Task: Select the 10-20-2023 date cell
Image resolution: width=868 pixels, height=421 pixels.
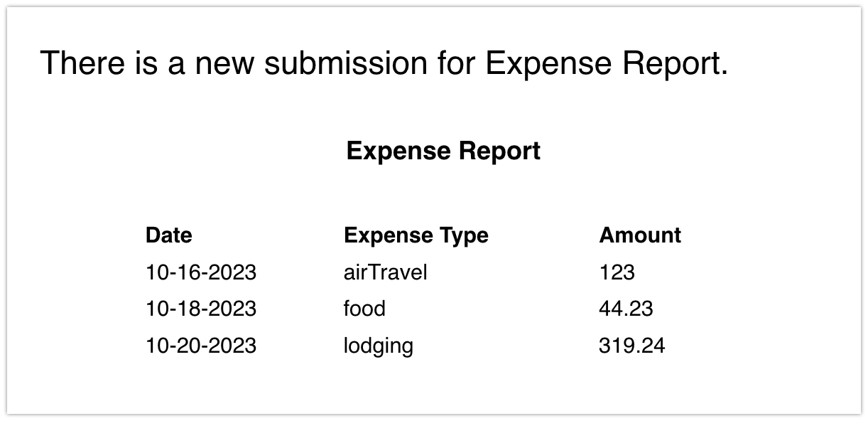Action: (x=200, y=346)
